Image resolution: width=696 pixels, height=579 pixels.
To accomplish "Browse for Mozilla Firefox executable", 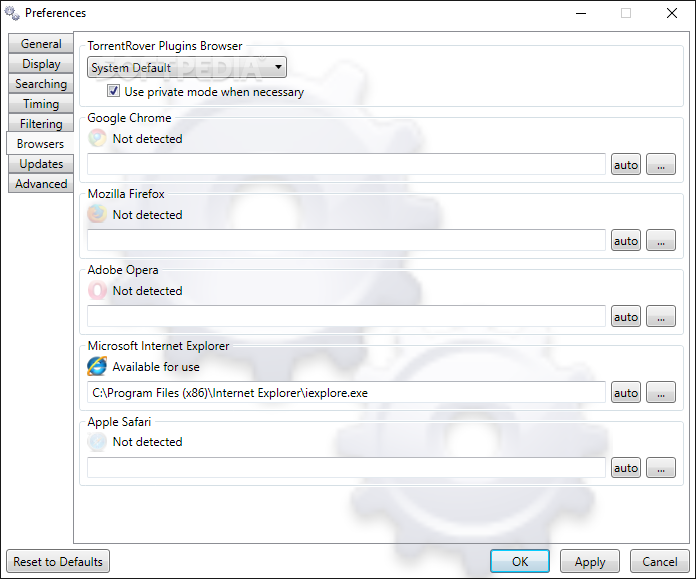I will click(x=661, y=240).
